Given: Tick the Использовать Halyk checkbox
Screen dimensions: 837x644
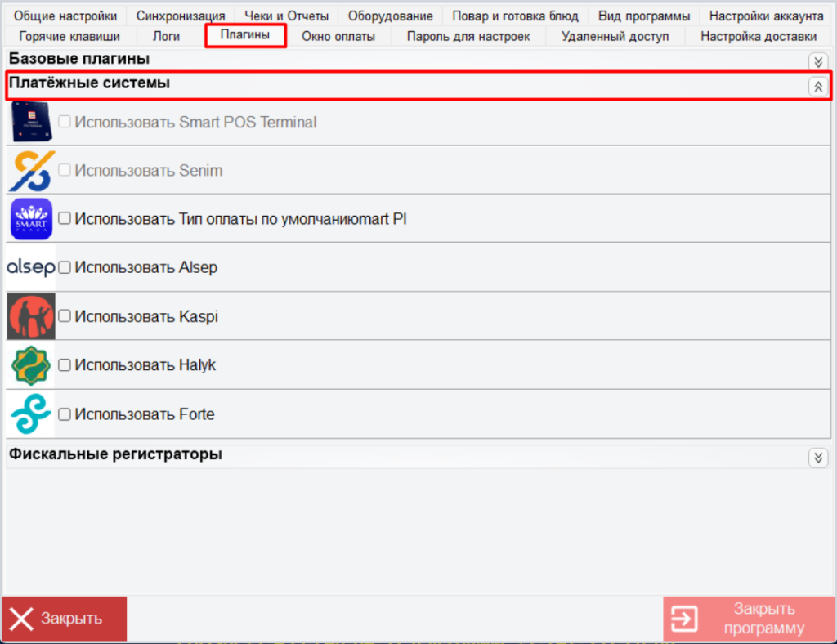Looking at the screenshot, I should click(x=65, y=365).
